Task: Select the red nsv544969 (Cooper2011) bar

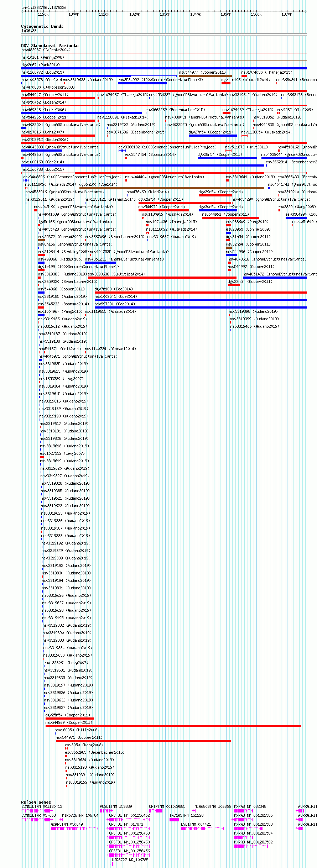Action: [x=173, y=726]
